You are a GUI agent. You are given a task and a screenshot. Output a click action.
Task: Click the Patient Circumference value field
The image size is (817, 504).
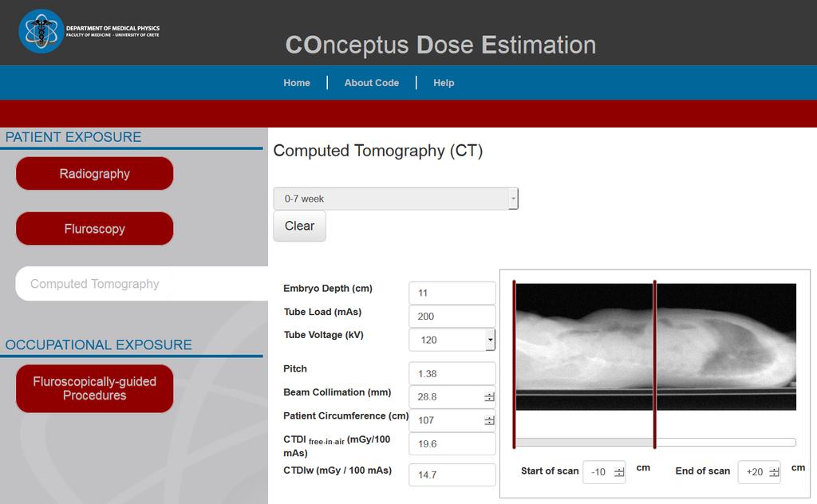pyautogui.click(x=452, y=420)
